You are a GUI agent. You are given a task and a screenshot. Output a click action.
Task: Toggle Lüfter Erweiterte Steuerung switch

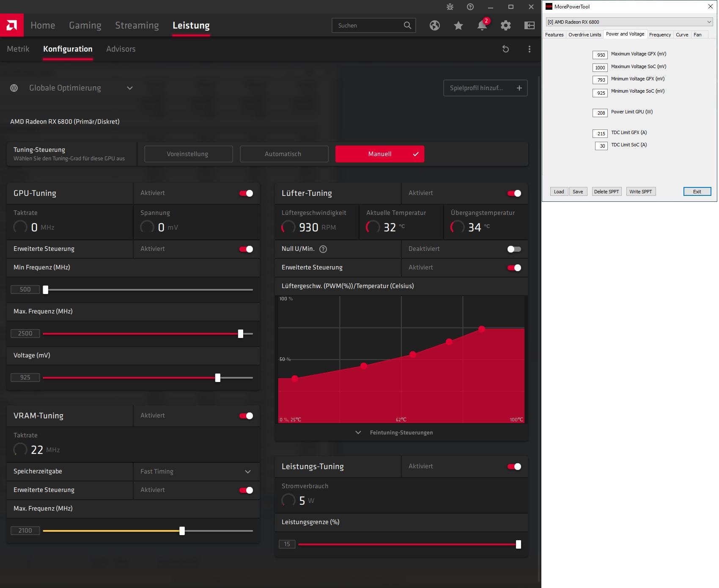(x=514, y=268)
